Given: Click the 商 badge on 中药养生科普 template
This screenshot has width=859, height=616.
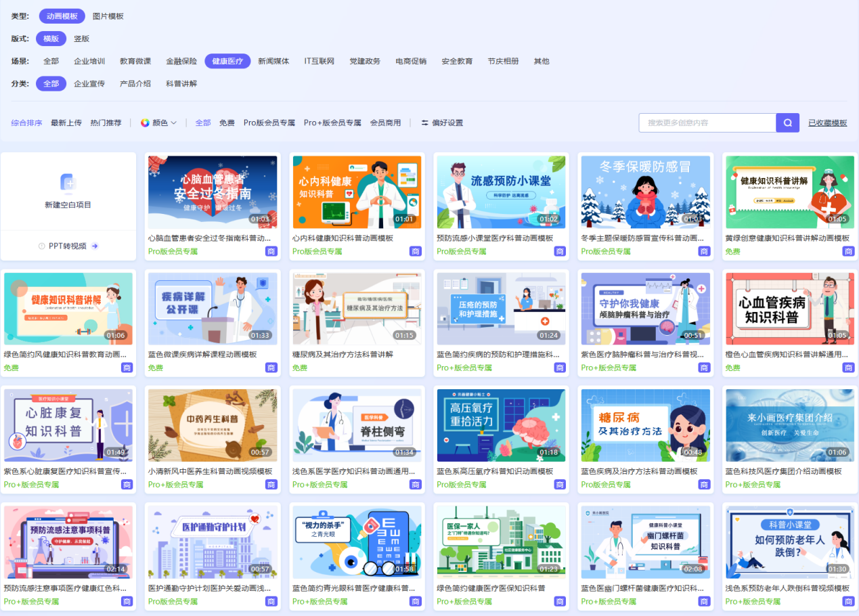Looking at the screenshot, I should tap(271, 484).
